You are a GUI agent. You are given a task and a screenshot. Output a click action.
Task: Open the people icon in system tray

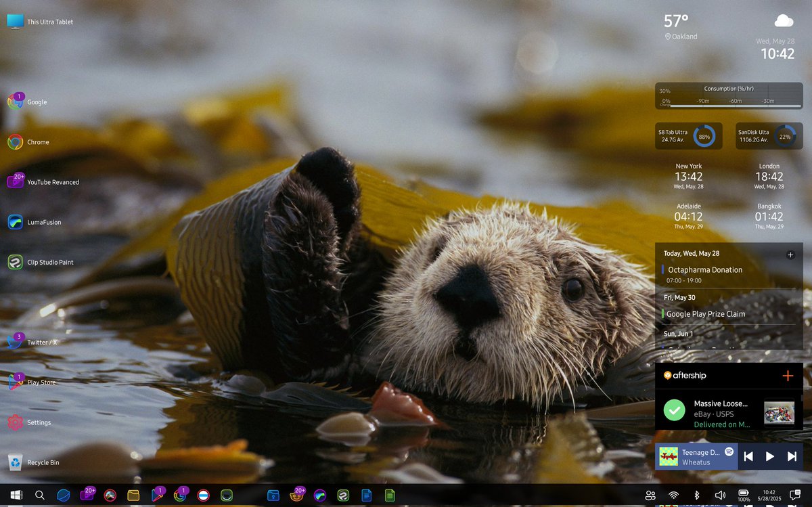coord(650,495)
